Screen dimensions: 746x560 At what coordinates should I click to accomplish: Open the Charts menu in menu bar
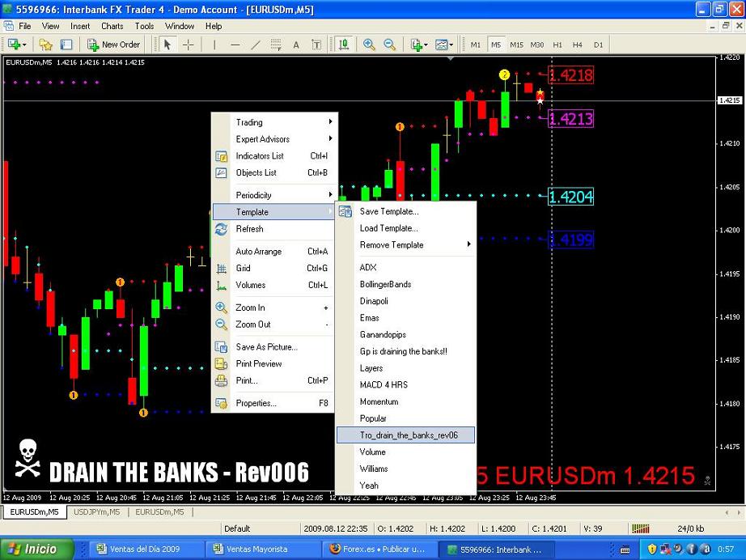coord(112,26)
